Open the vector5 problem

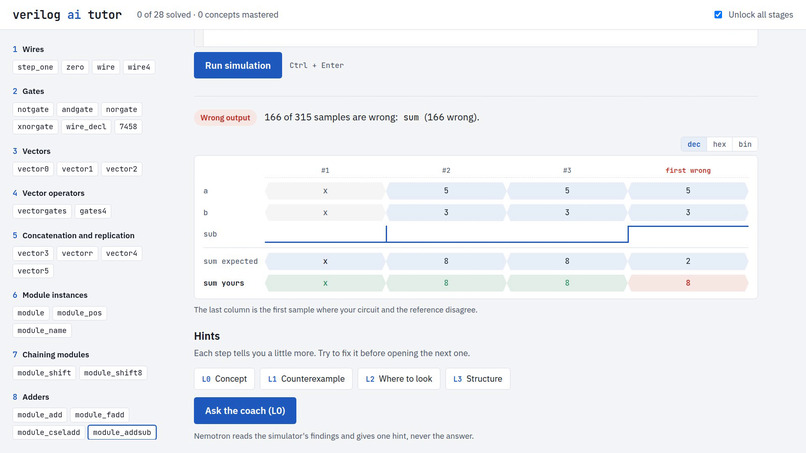point(33,271)
